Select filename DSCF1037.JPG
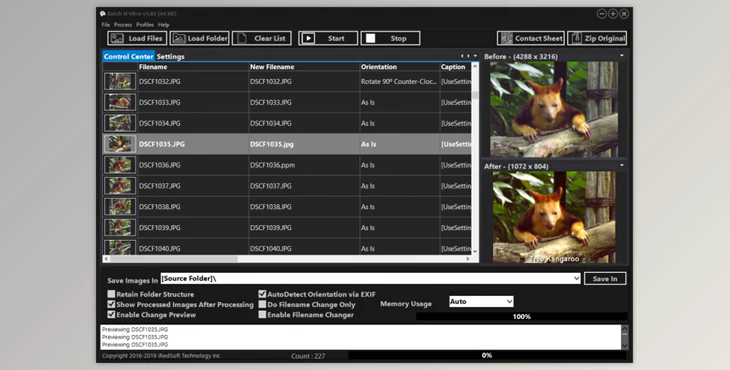Image resolution: width=730 pixels, height=370 pixels. point(160,186)
